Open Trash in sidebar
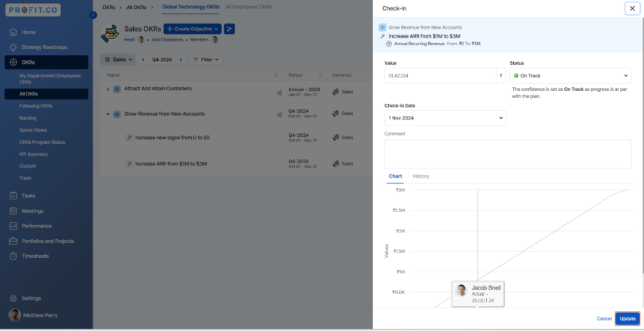The width and height of the screenshot is (644, 331). point(25,178)
